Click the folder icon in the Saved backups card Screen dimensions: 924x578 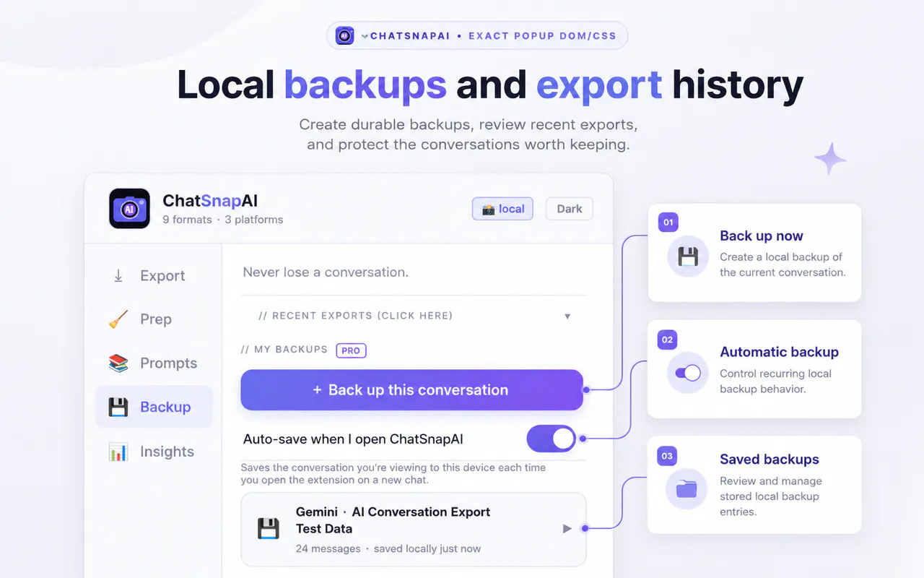[687, 489]
